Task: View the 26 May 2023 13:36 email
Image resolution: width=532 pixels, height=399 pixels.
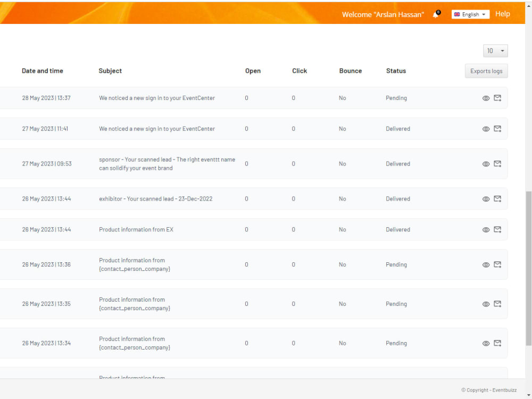Action: (486, 264)
